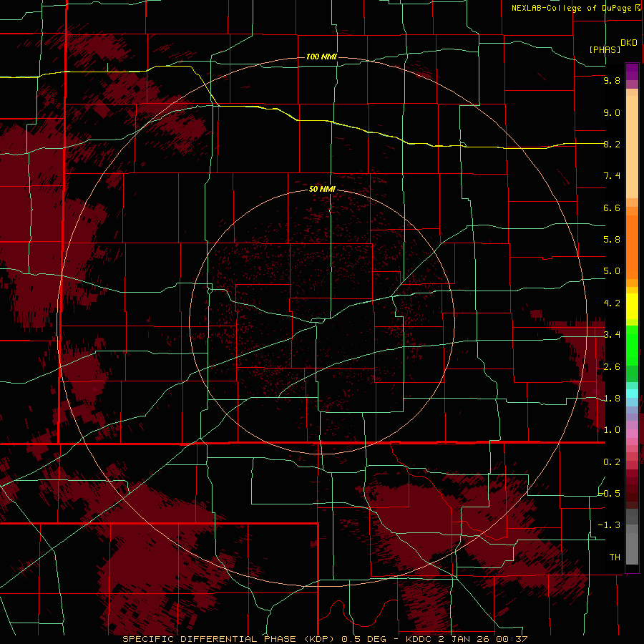Click the 0.5 DEG elevation text

(x=364, y=639)
